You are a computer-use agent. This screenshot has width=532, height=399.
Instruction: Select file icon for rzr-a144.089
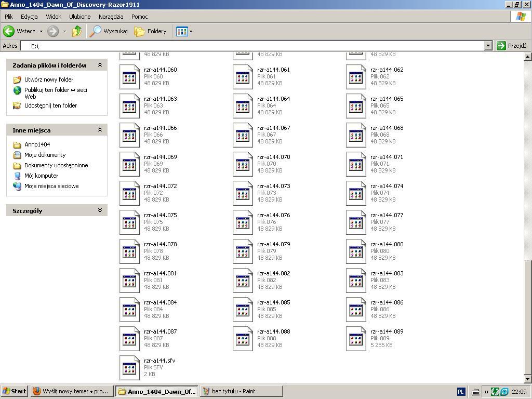(x=356, y=339)
